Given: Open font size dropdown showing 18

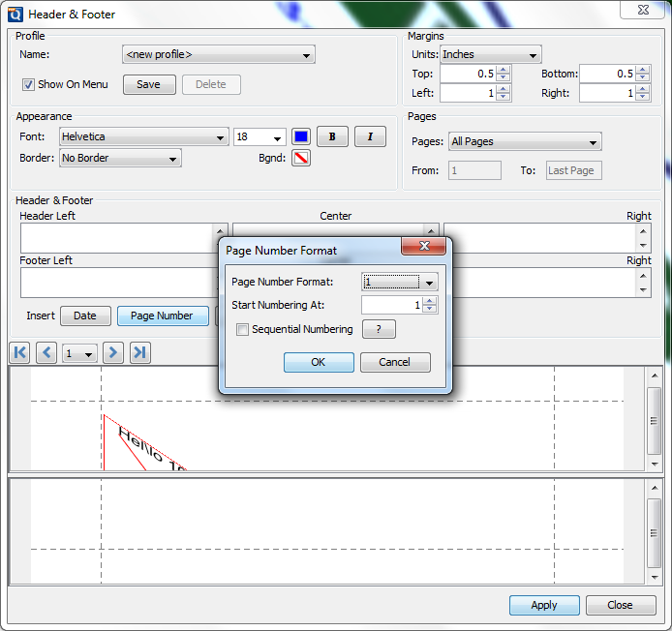Looking at the screenshot, I should (x=260, y=136).
